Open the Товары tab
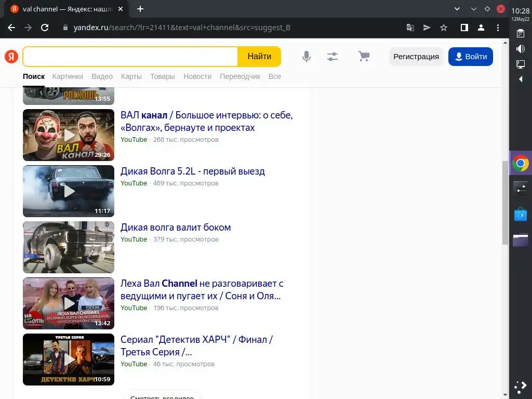Screen dimensions: 532x399 pyautogui.click(x=163, y=76)
